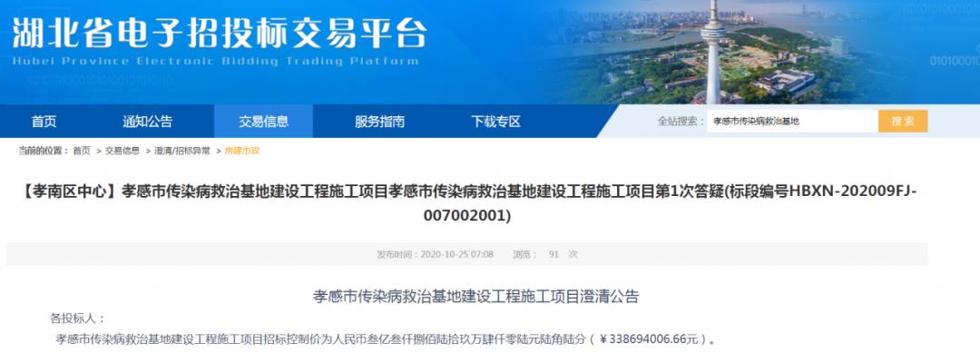This screenshot has width=980, height=353.
Task: Open the 下载专区 navigation tab
Action: pyautogui.click(x=495, y=122)
